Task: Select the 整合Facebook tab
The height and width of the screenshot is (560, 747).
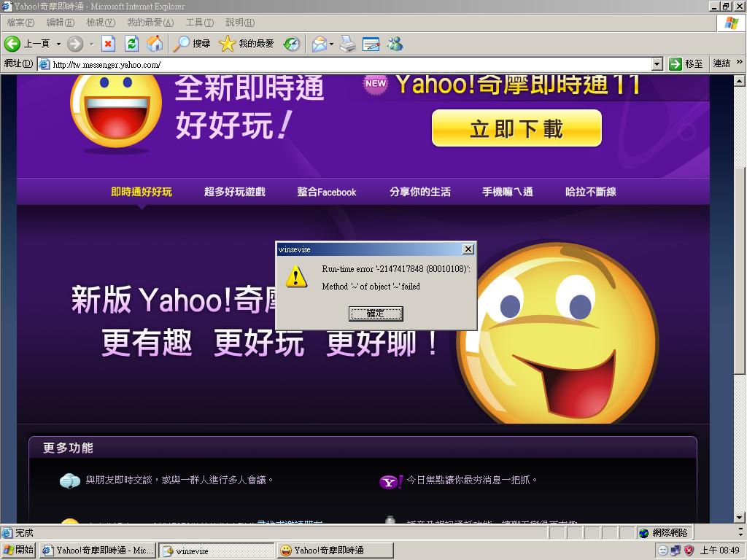Action: tap(327, 192)
